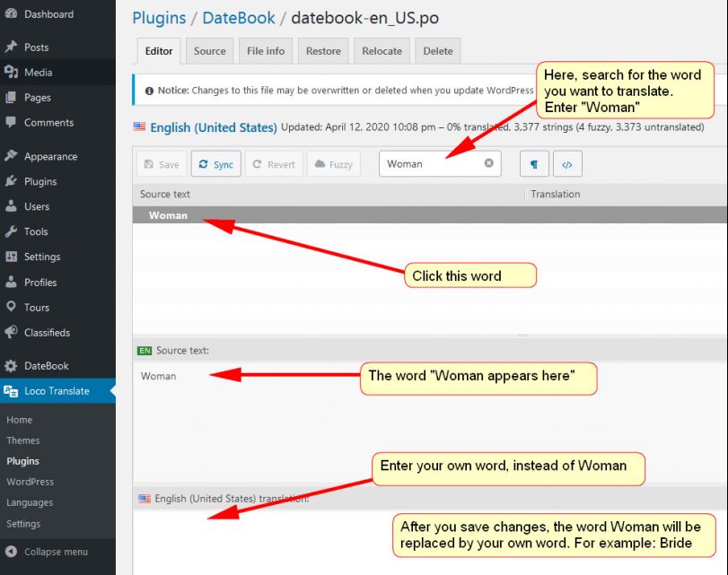This screenshot has height=575, width=728.
Task: Open the Relocate tab
Action: coord(382,51)
